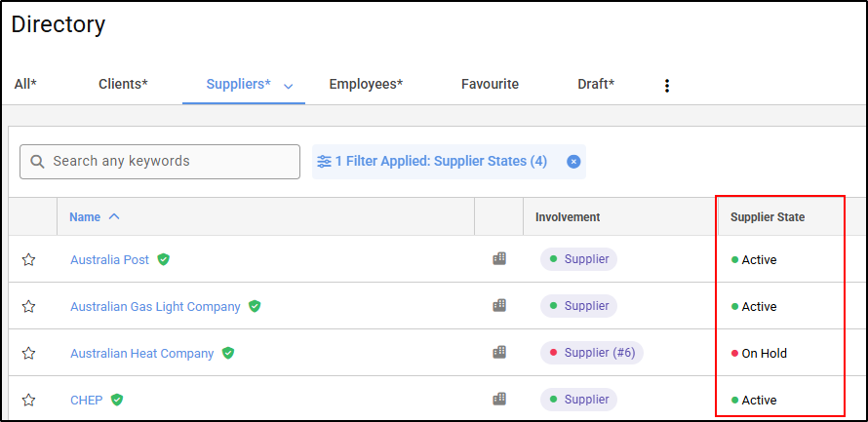Click green verified badge beside CHEP

pyautogui.click(x=117, y=400)
